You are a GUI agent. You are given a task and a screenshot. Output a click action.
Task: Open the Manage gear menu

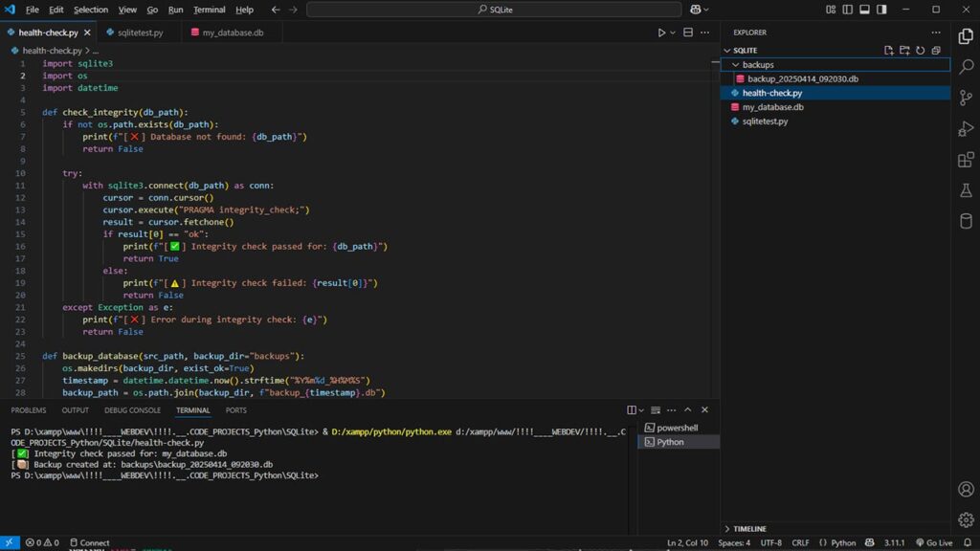[x=966, y=519]
